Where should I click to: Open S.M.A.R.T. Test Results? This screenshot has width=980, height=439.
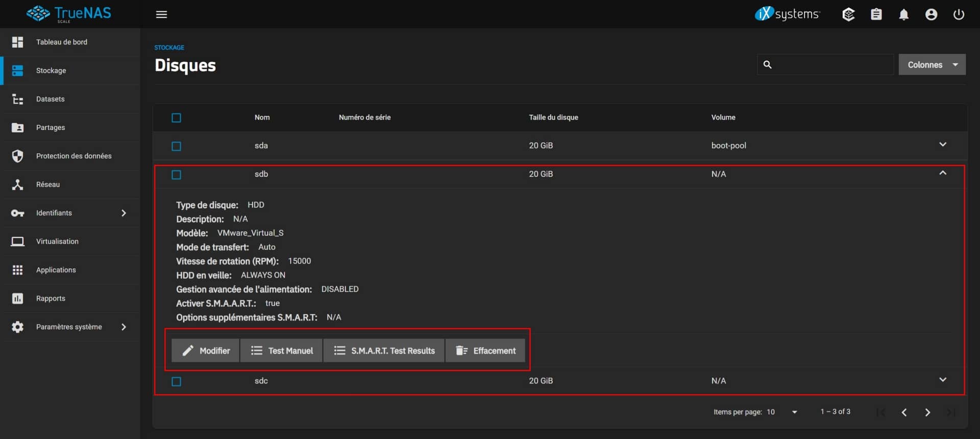384,351
